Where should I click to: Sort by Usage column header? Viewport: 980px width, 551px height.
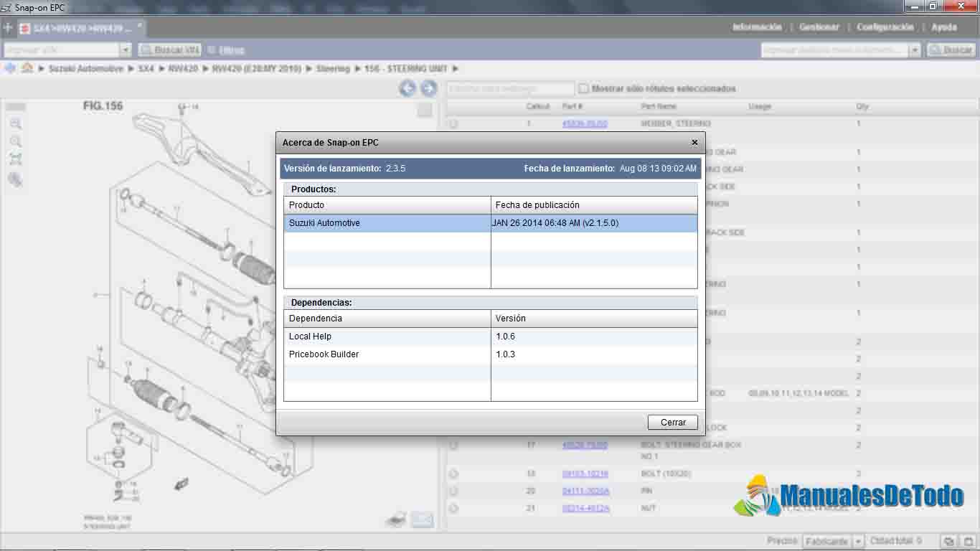[760, 107]
